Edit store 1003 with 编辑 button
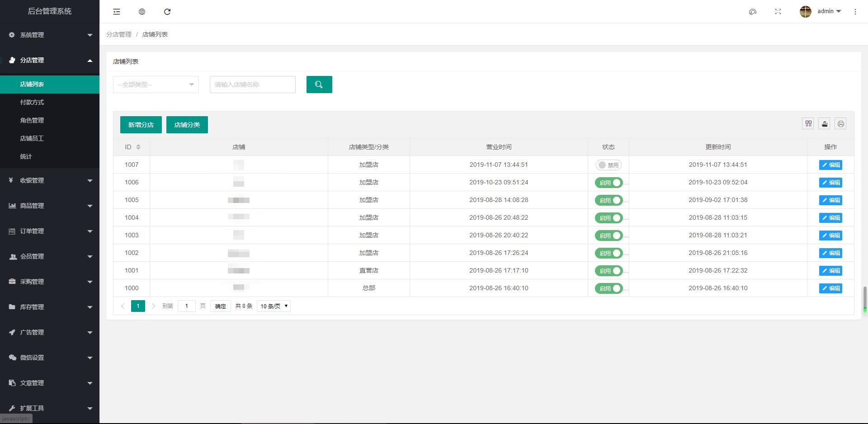The height and width of the screenshot is (424, 868). point(830,236)
